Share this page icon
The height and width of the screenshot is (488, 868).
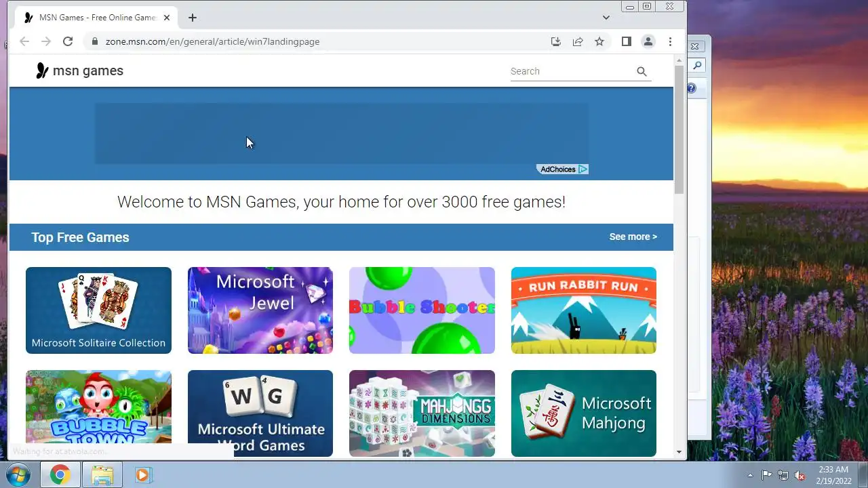point(578,41)
